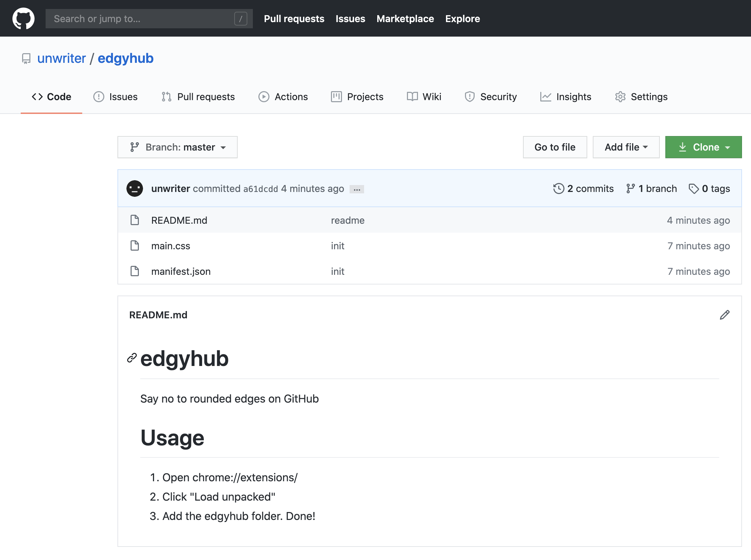Image resolution: width=751 pixels, height=560 pixels.
Task: Open the Branch: master dropdown
Action: point(178,147)
